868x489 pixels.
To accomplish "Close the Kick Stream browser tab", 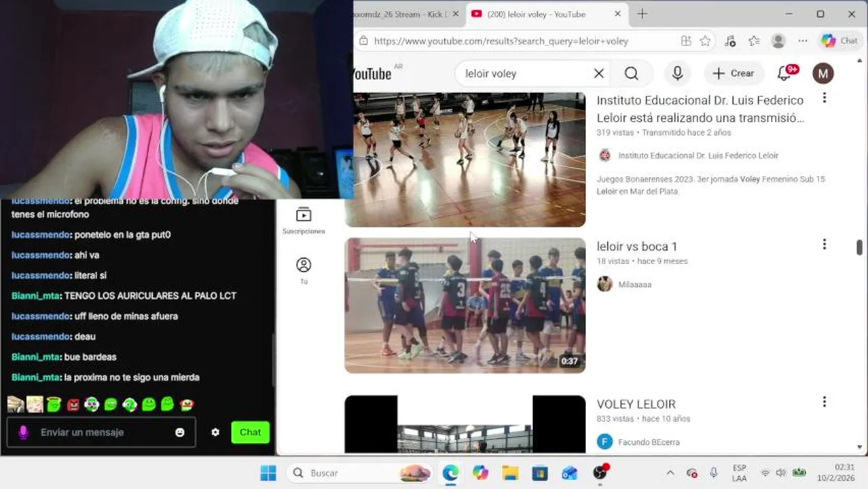I will [x=454, y=14].
